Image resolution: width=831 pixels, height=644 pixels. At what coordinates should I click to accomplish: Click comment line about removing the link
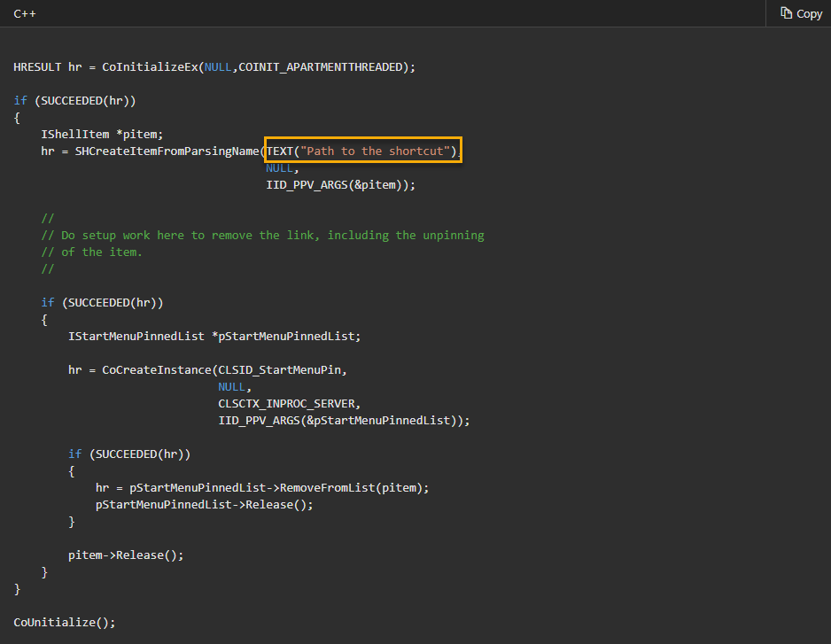[262, 236]
